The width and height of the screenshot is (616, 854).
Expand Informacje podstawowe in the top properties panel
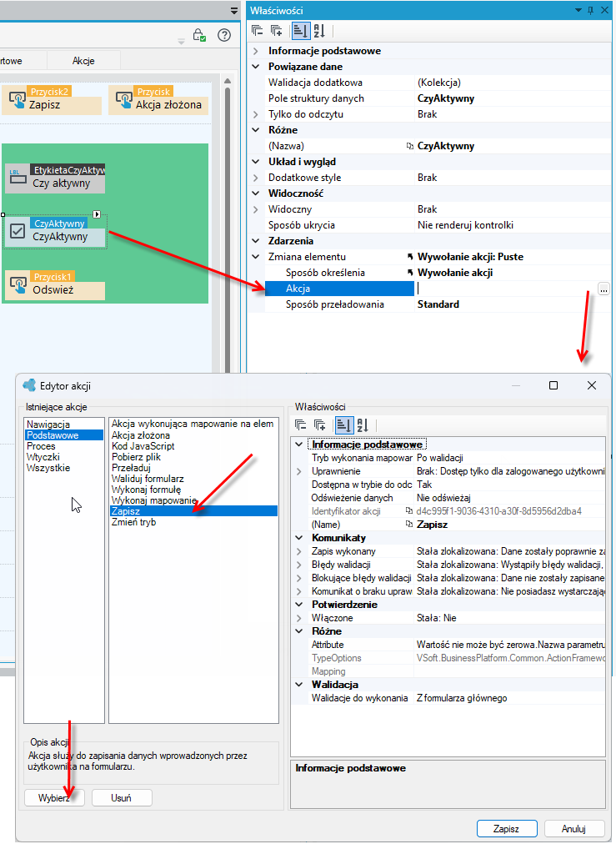[x=256, y=51]
